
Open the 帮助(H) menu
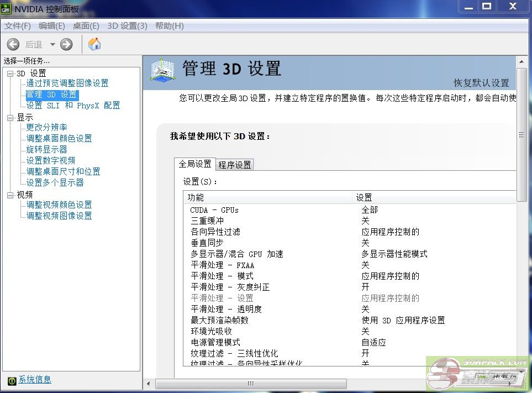pos(169,26)
